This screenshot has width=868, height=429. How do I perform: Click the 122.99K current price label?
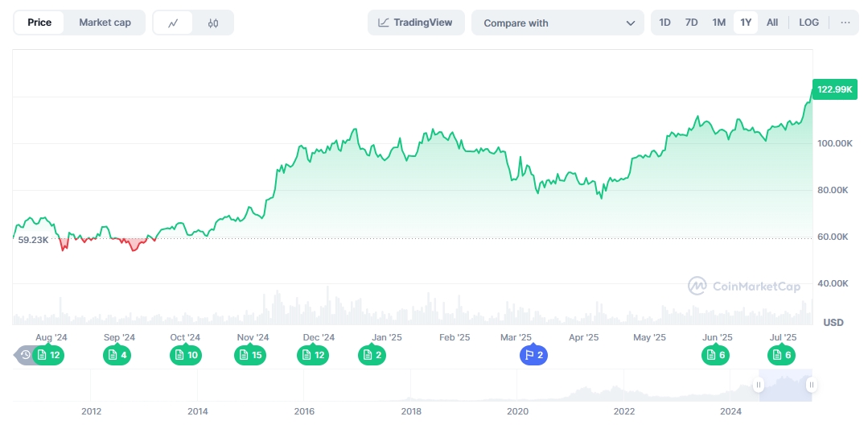coord(834,89)
